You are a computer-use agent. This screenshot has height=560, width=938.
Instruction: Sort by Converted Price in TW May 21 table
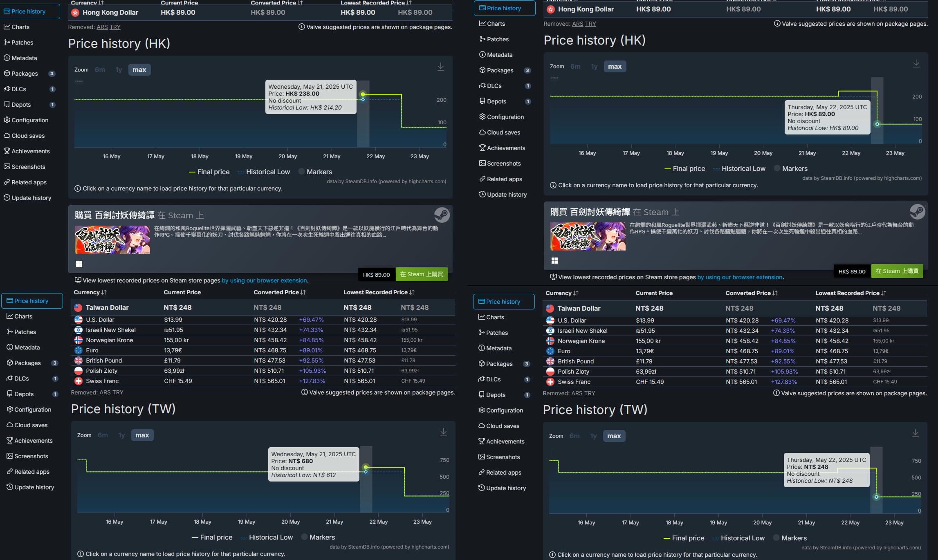point(279,292)
